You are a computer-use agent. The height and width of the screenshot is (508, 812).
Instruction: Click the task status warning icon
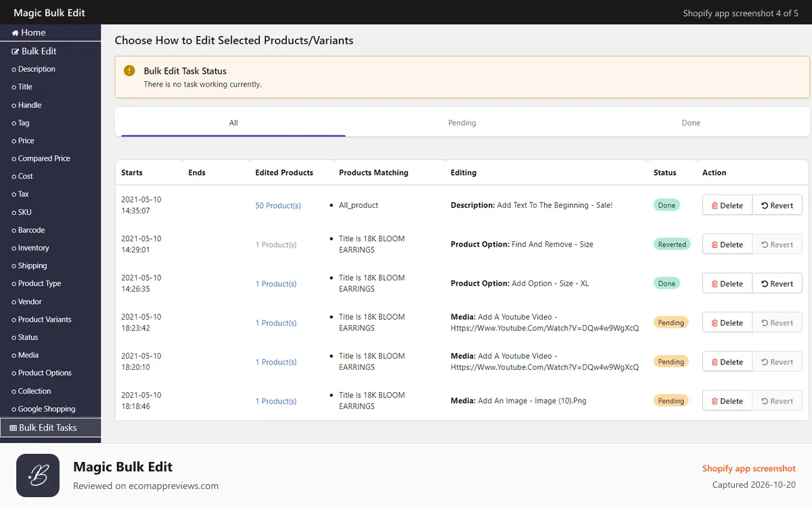pos(129,70)
